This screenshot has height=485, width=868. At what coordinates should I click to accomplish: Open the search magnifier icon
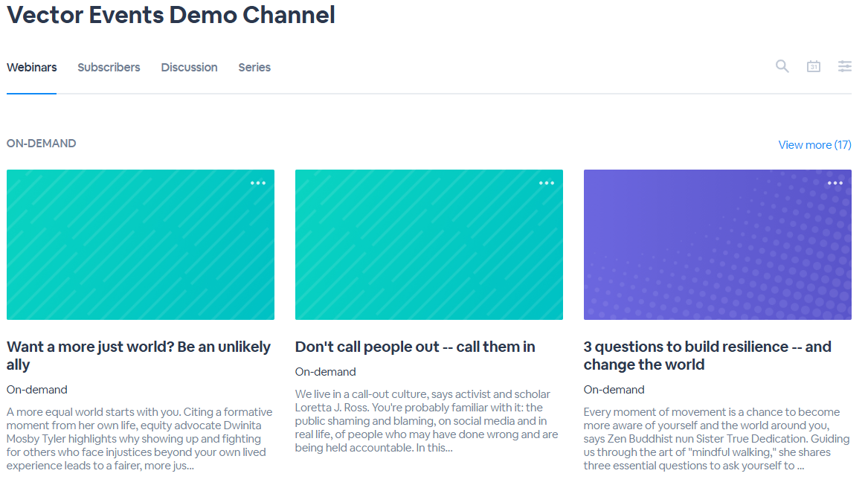click(782, 66)
